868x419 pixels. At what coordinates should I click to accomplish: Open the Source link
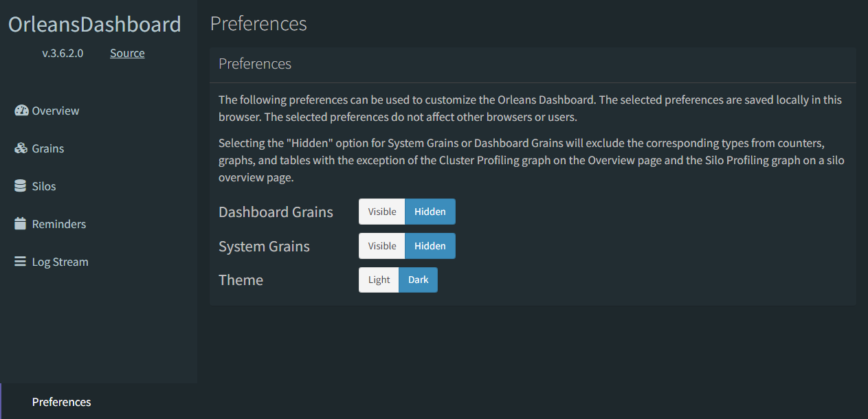click(x=127, y=53)
